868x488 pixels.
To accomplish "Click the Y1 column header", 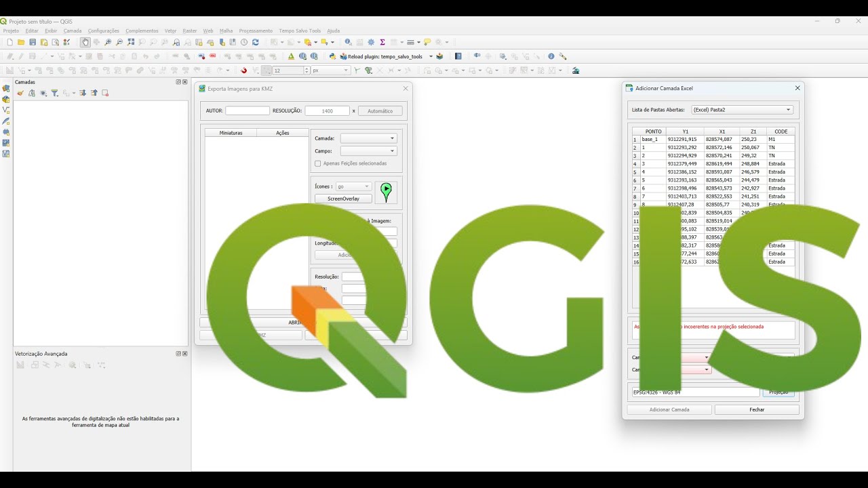I will [x=685, y=131].
